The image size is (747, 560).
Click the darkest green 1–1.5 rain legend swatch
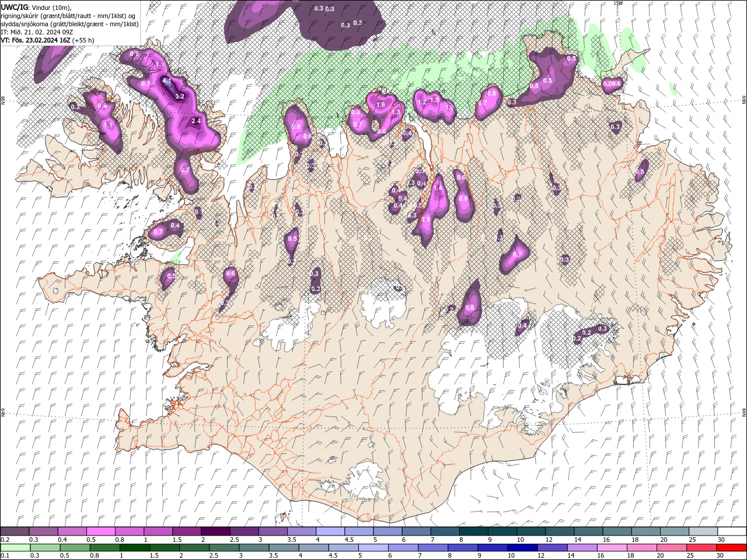coord(134,548)
